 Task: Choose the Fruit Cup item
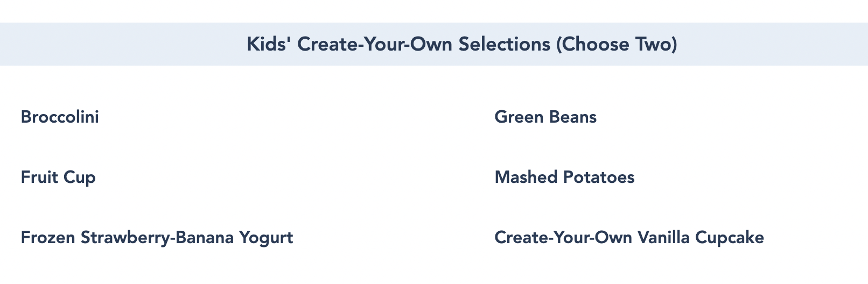click(58, 177)
